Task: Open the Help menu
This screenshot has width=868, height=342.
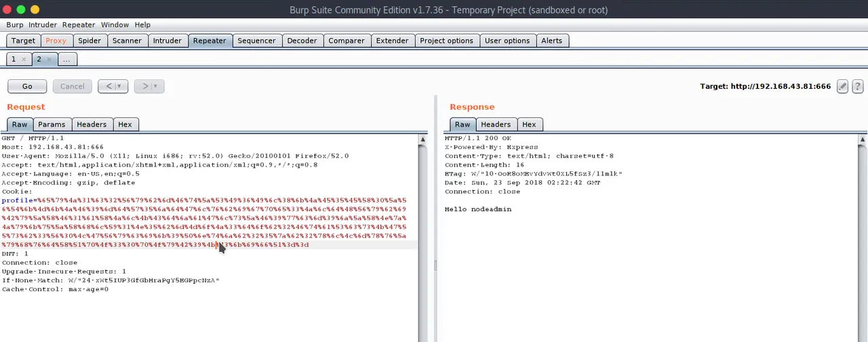Action: click(x=142, y=24)
